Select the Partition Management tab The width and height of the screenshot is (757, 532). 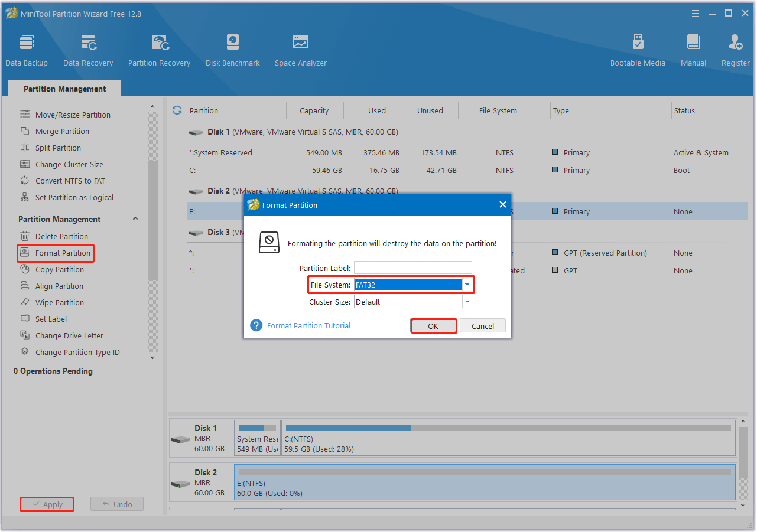click(x=64, y=89)
